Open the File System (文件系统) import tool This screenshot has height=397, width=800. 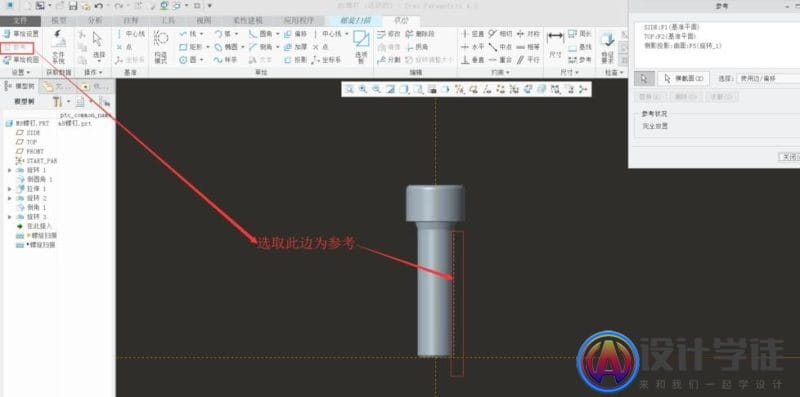[x=58, y=46]
